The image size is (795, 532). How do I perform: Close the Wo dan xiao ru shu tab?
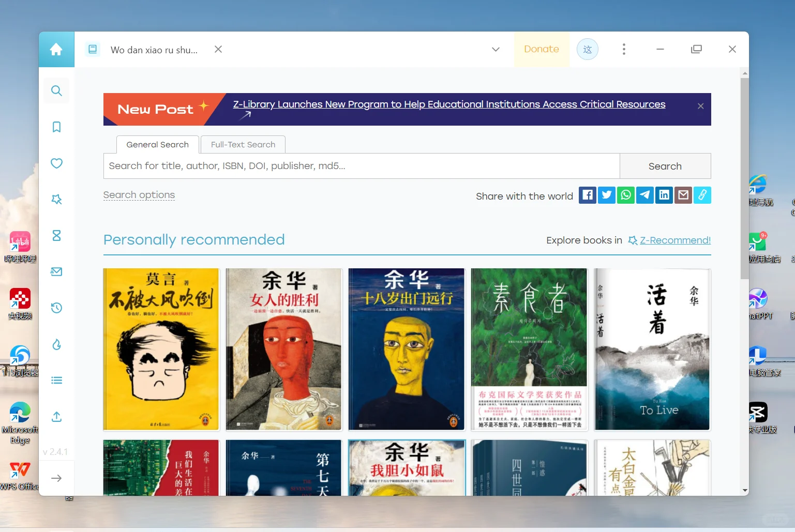pyautogui.click(x=218, y=49)
